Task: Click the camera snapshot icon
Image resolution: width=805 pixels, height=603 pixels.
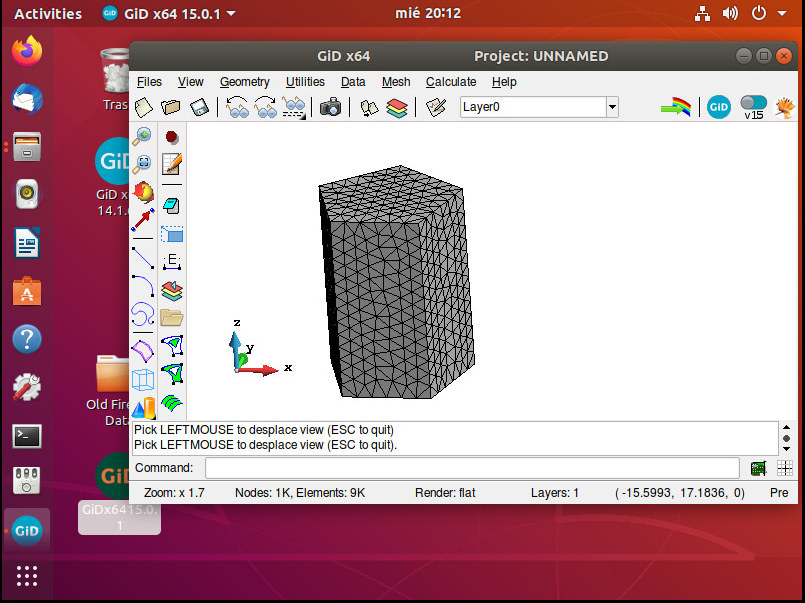Action: (330, 107)
